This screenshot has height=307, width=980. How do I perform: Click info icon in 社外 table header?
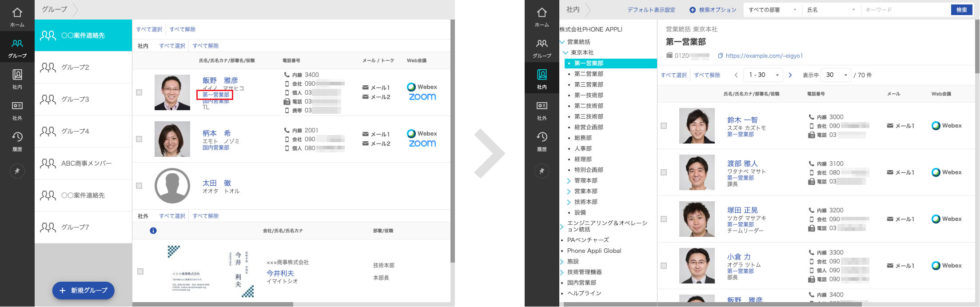[153, 231]
